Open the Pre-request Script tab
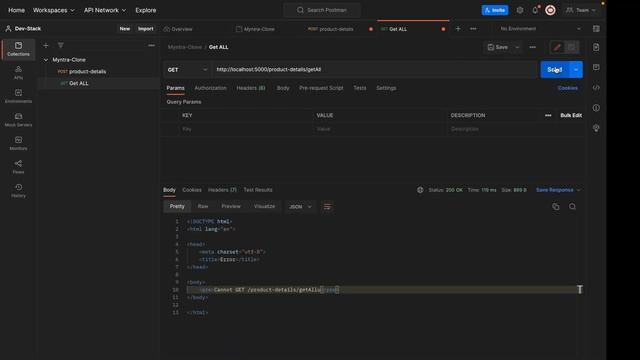Image resolution: width=640 pixels, height=360 pixels. coord(321,88)
